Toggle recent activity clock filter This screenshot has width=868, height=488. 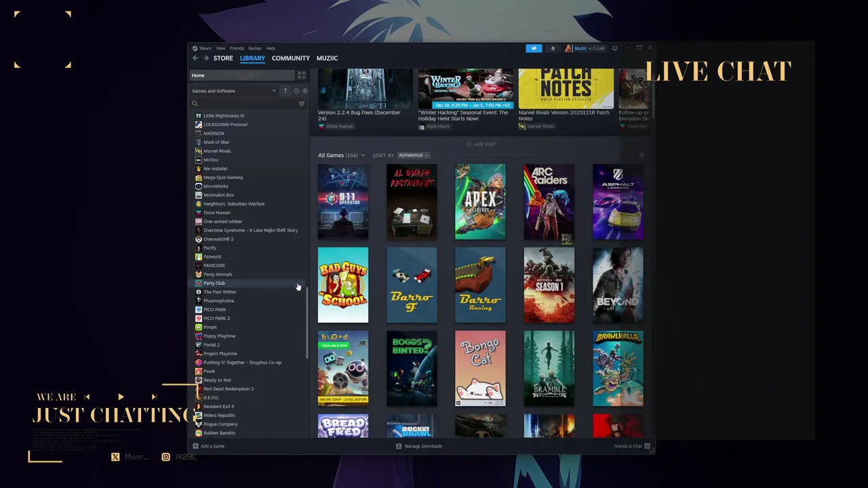(x=296, y=91)
